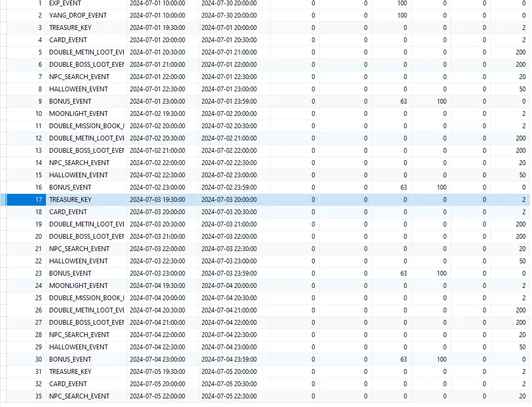
Task: Select the YANG_DROP_EVENT name cell
Action: (x=78, y=15)
